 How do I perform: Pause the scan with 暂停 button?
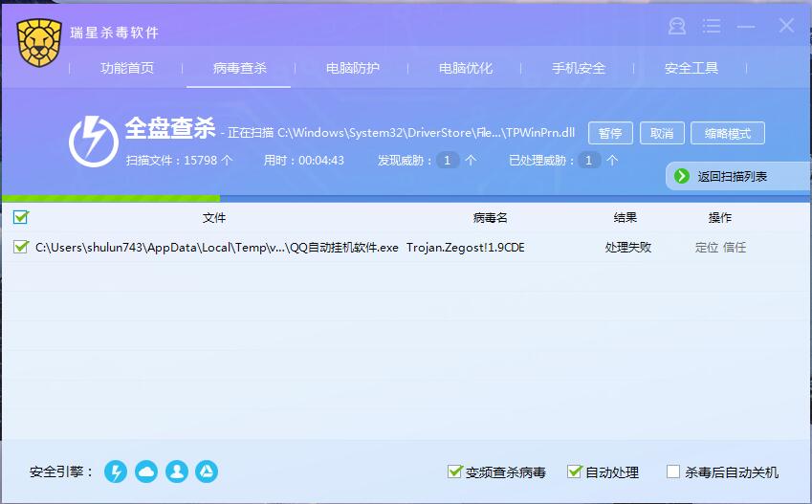[610, 133]
